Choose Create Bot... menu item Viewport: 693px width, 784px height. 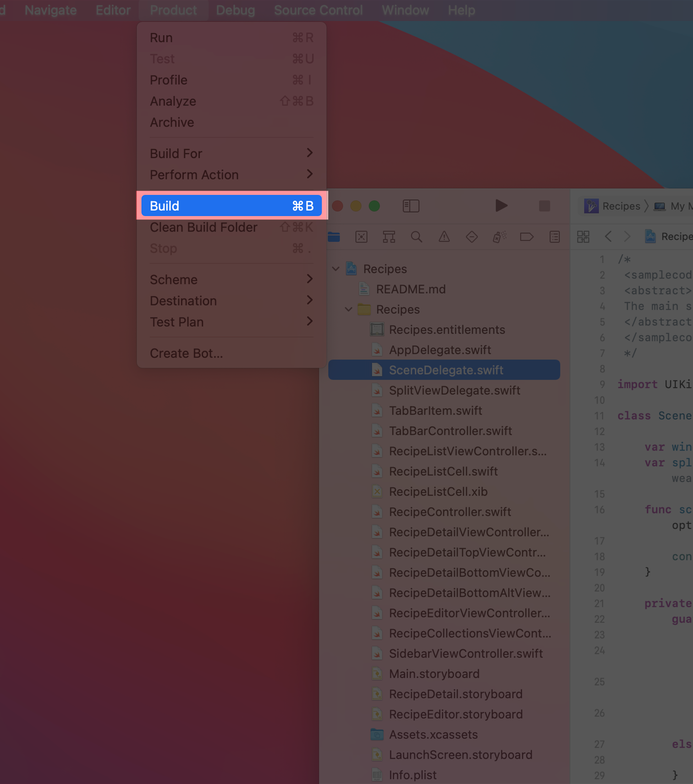(x=231, y=353)
